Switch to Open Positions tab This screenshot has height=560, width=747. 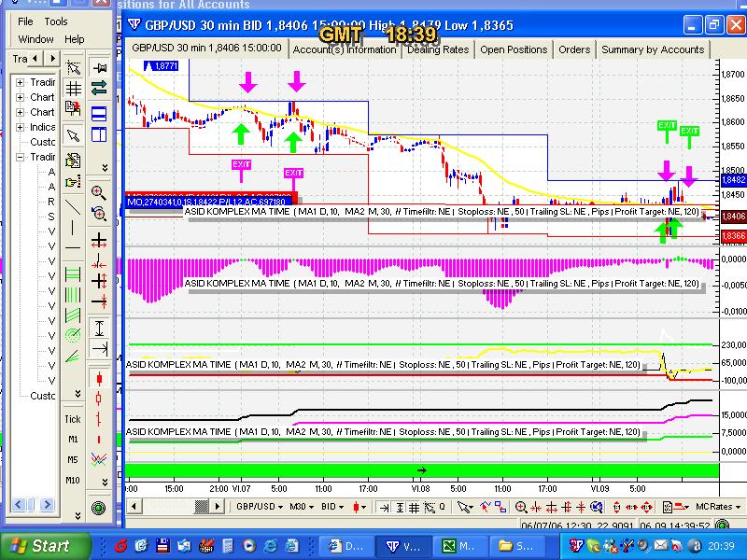point(514,49)
